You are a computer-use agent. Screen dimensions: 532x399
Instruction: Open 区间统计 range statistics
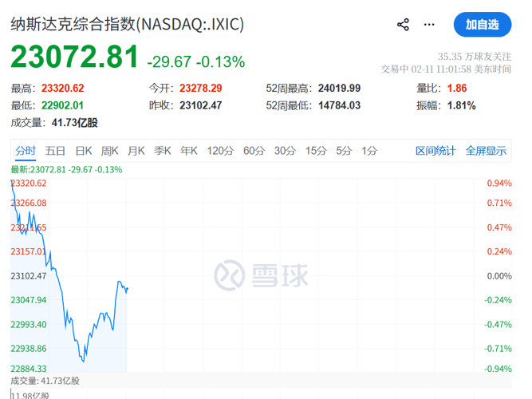point(435,151)
